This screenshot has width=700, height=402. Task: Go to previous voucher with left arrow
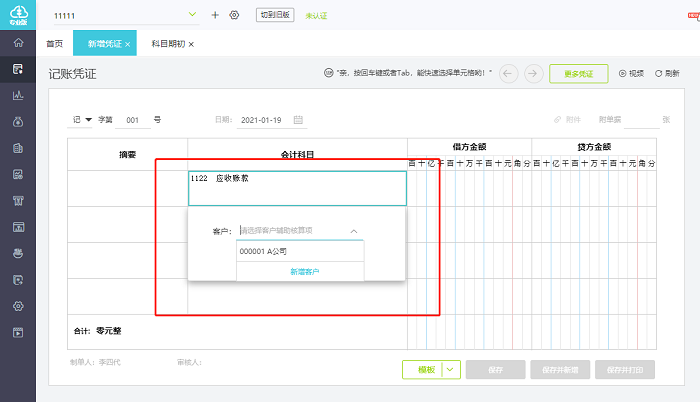[x=508, y=74]
